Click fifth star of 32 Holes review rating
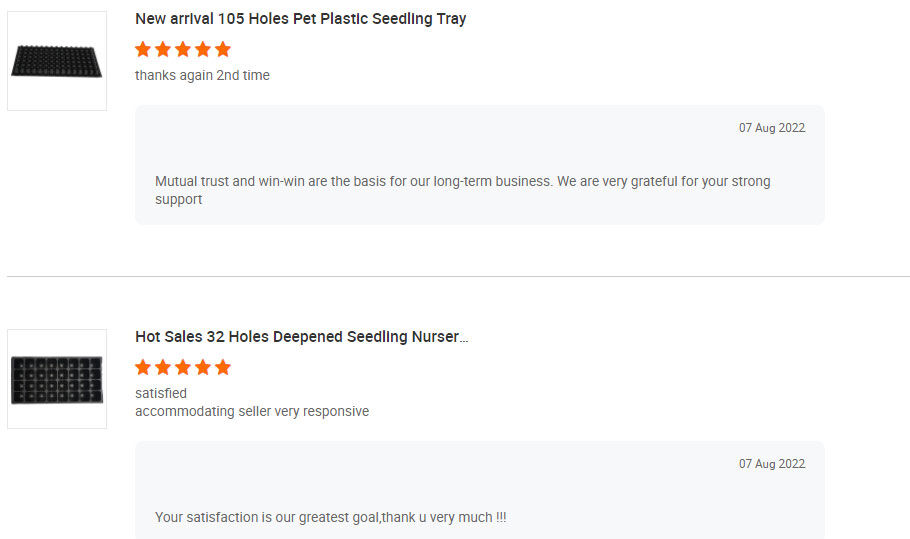The height and width of the screenshot is (539, 910). 223,367
